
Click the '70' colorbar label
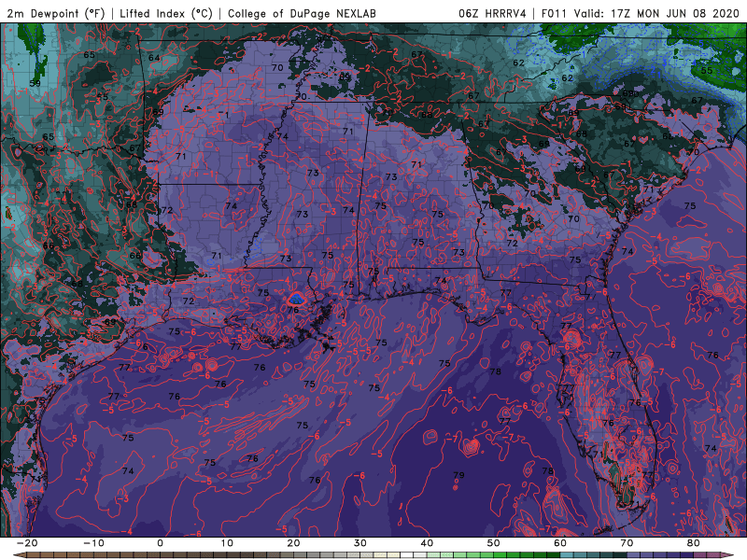click(x=627, y=543)
